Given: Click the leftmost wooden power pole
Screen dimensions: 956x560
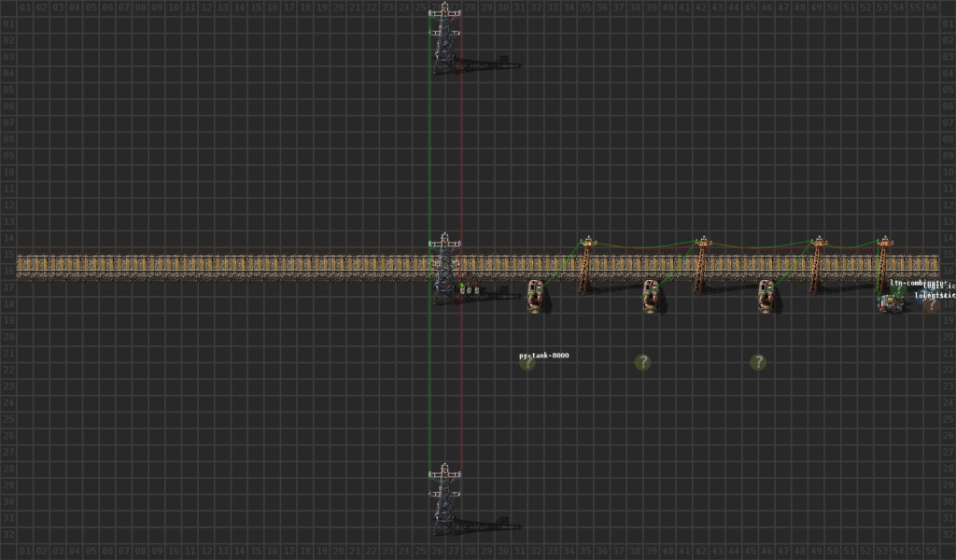Looking at the screenshot, I should pos(585,265).
